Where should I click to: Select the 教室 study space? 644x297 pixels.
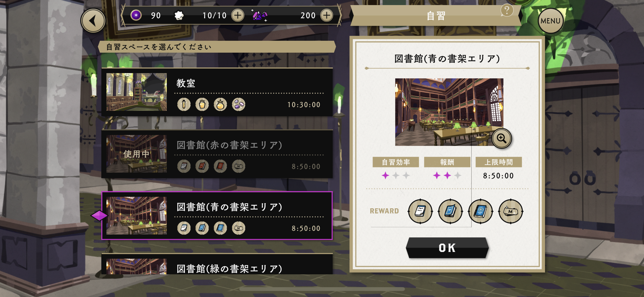[217, 92]
